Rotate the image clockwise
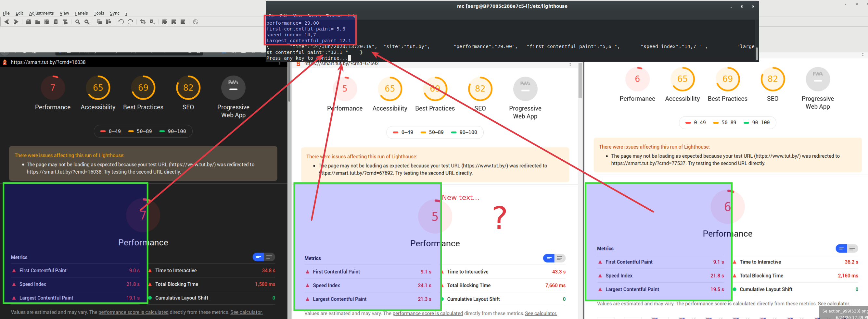 130,22
